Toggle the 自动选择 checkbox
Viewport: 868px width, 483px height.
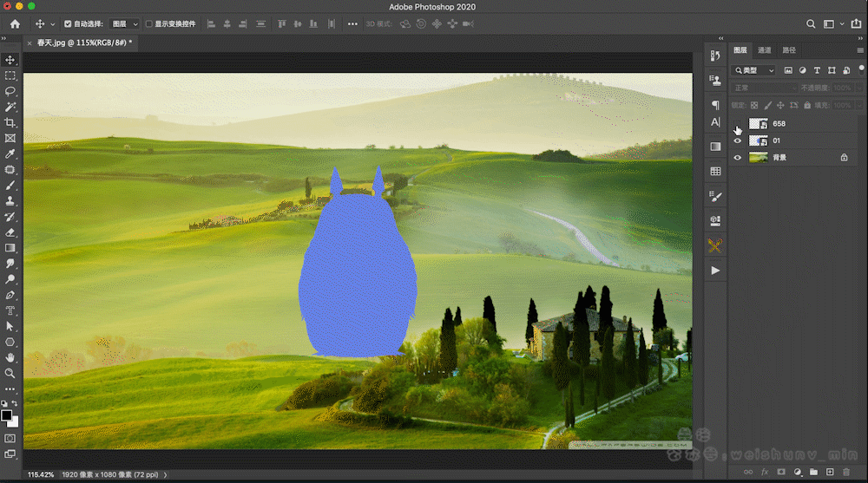click(68, 23)
